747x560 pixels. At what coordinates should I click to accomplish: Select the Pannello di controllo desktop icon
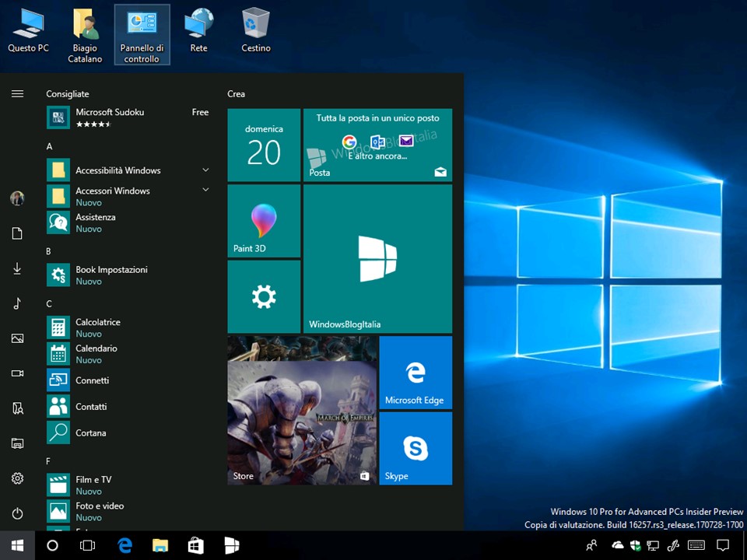[x=142, y=35]
